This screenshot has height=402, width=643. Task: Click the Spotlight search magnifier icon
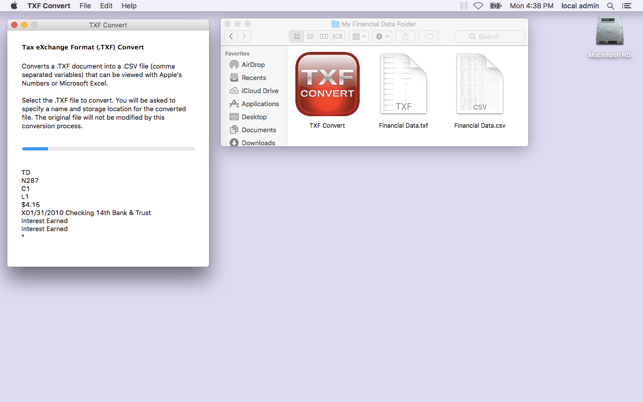tap(610, 6)
